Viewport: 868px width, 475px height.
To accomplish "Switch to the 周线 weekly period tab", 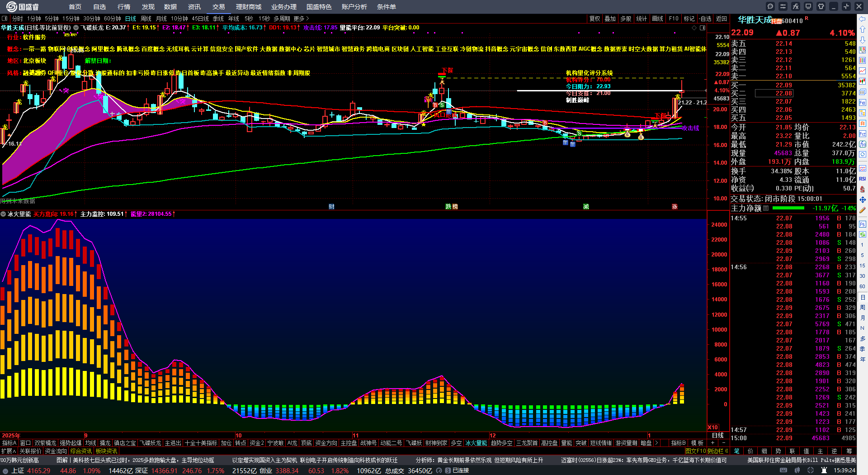I will coord(146,19).
